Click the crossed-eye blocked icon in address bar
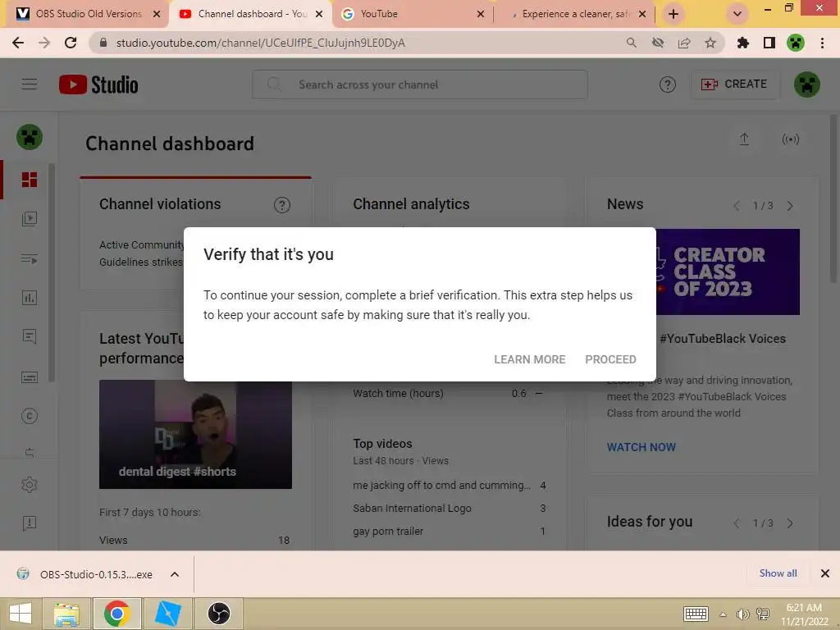Viewport: 840px width, 630px height. pyautogui.click(x=658, y=43)
